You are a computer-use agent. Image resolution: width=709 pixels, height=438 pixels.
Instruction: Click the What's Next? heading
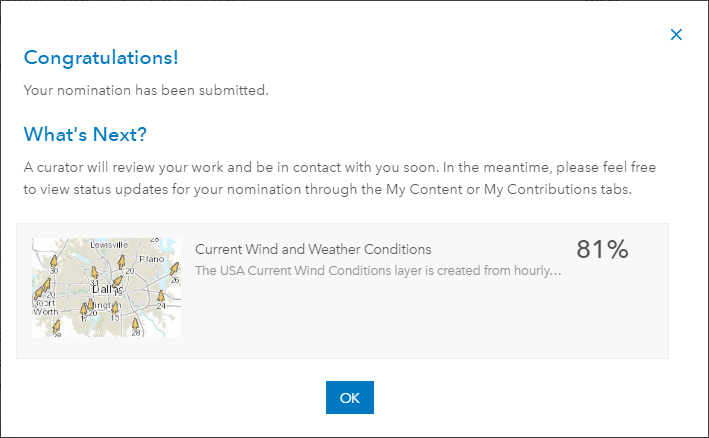(92, 134)
